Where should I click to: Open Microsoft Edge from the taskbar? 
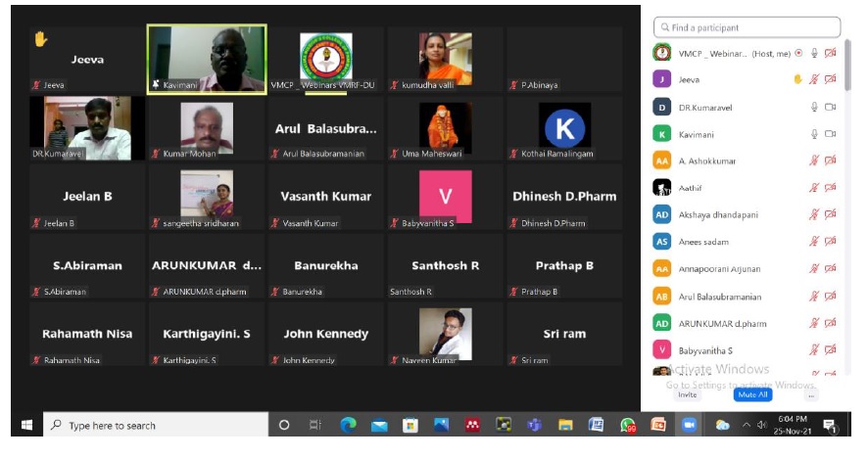347,425
